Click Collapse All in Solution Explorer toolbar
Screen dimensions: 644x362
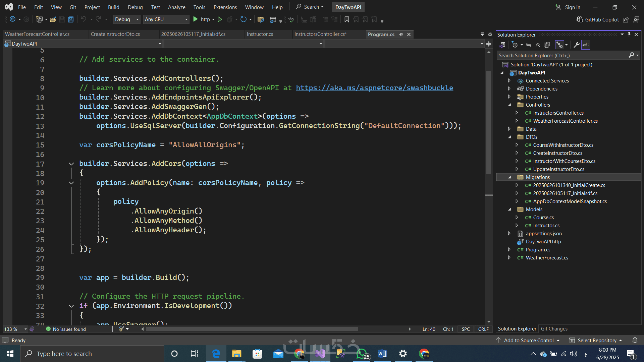pyautogui.click(x=538, y=45)
